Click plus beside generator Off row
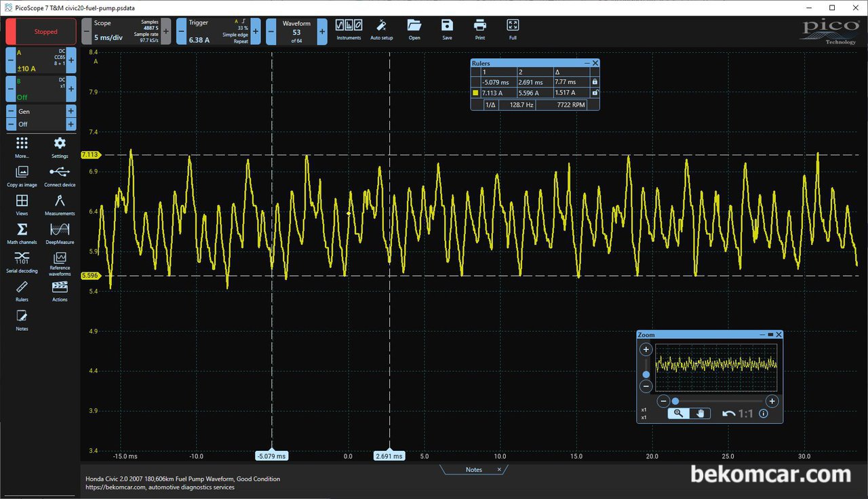 71,124
